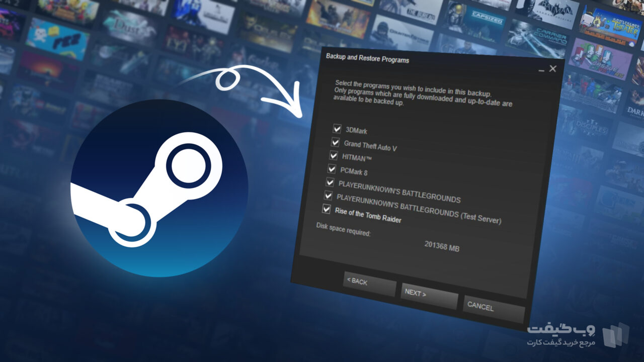Uncheck PLAYERUNKNOWN'S BATTLEGROUNDS (Test Server) checkbox
Viewport: 644px width, 362px height.
[x=329, y=196]
